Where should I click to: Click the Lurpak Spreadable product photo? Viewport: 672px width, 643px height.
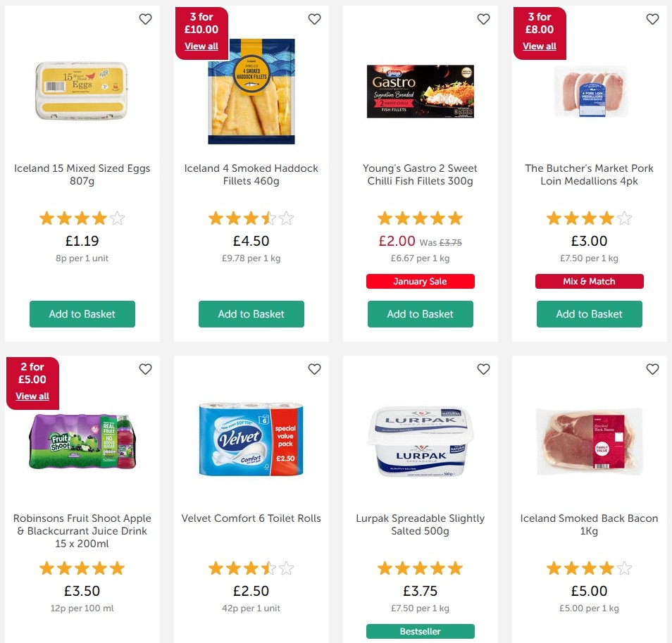pos(420,440)
